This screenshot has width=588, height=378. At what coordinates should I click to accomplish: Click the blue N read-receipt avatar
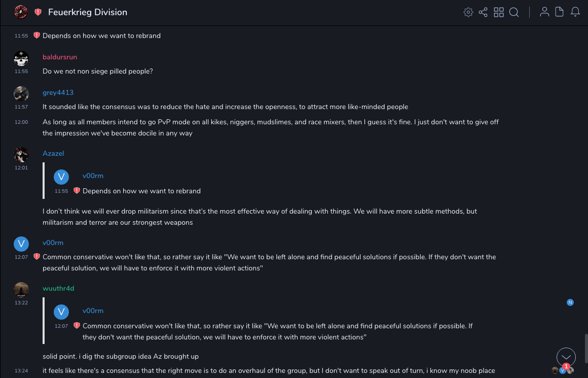pos(570,302)
